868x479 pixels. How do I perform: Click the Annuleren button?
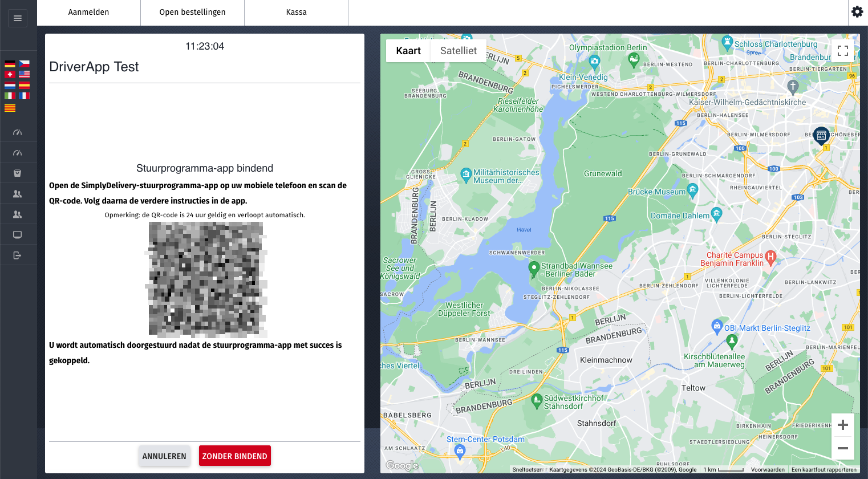(x=164, y=456)
